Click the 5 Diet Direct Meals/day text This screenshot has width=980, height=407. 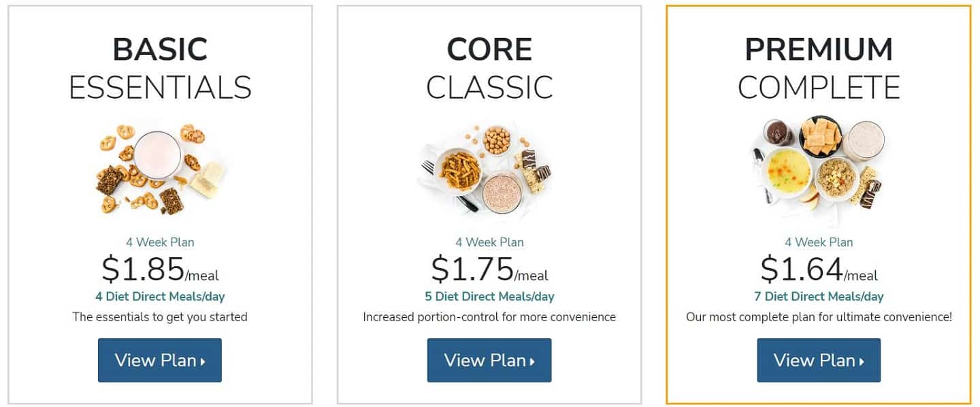(x=489, y=297)
